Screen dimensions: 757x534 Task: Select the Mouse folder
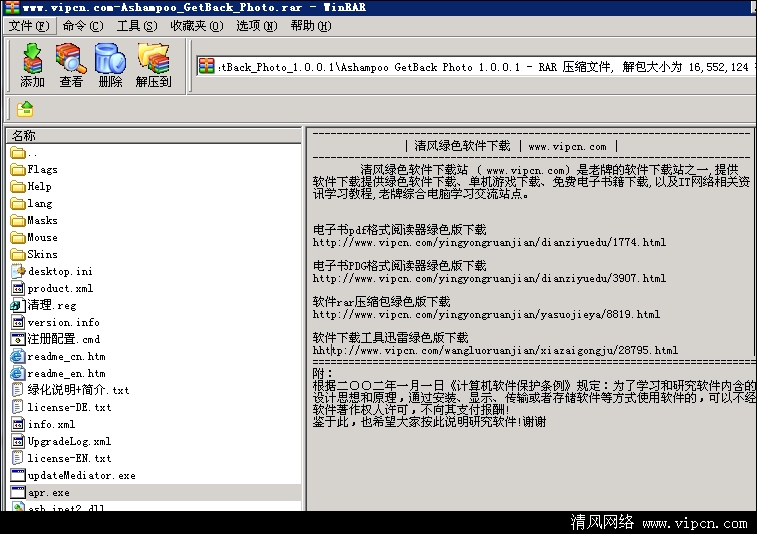pos(34,237)
